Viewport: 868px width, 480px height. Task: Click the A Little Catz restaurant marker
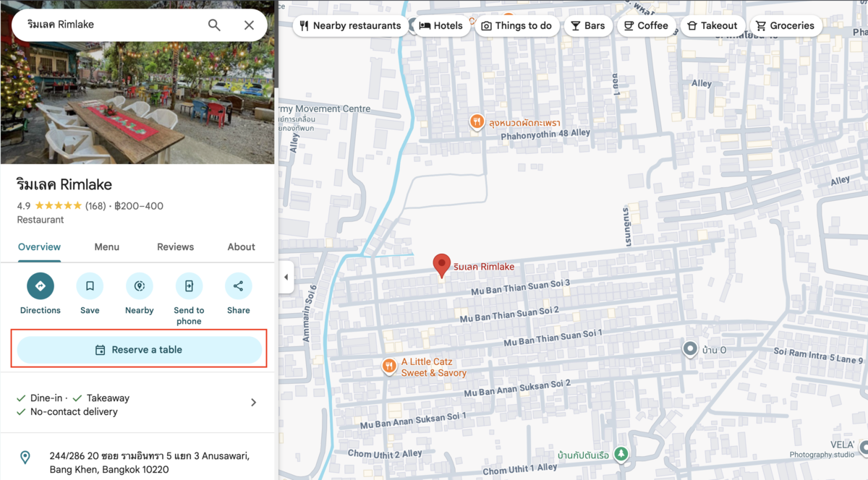tap(390, 366)
